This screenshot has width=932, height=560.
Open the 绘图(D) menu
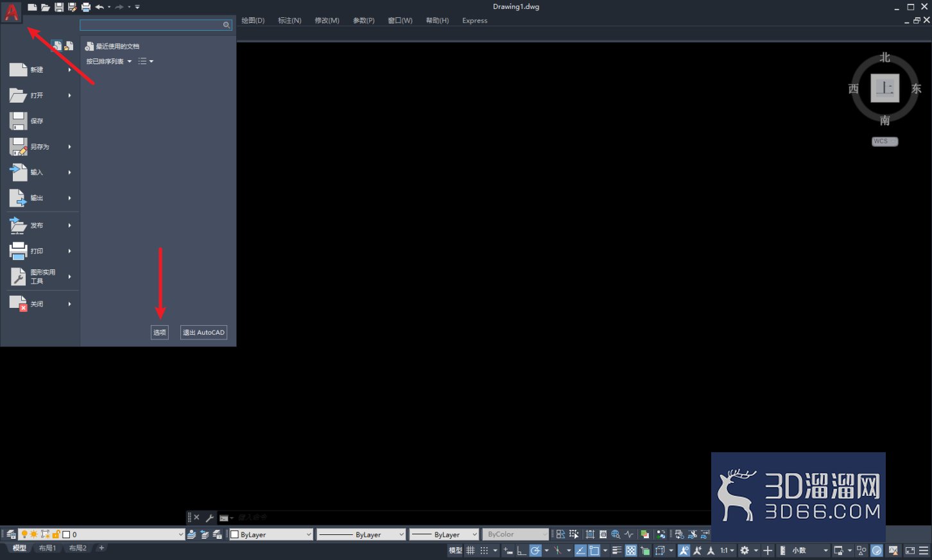click(253, 21)
